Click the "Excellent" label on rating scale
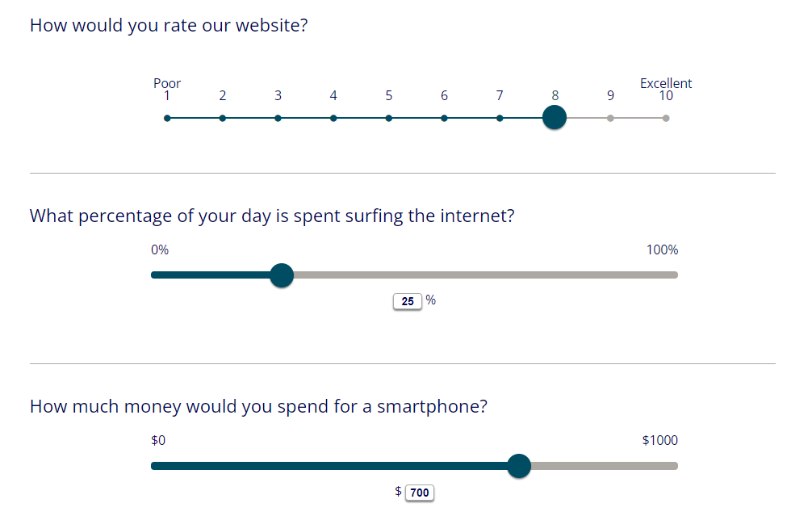The image size is (812, 520). coord(666,83)
